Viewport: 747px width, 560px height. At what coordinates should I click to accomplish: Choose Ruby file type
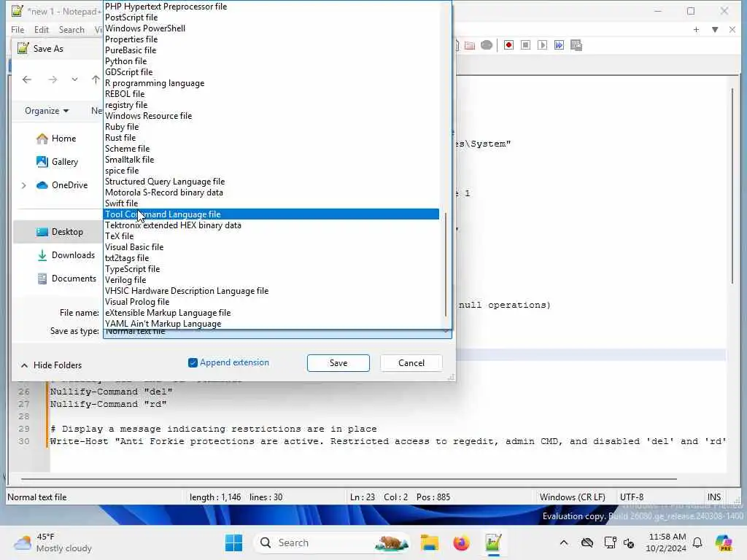[271, 127]
